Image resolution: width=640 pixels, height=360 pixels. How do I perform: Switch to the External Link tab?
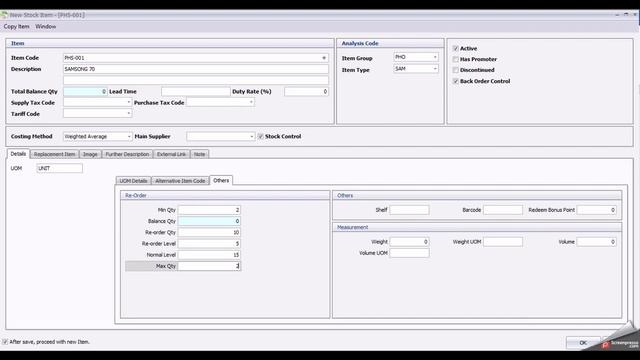coord(171,154)
